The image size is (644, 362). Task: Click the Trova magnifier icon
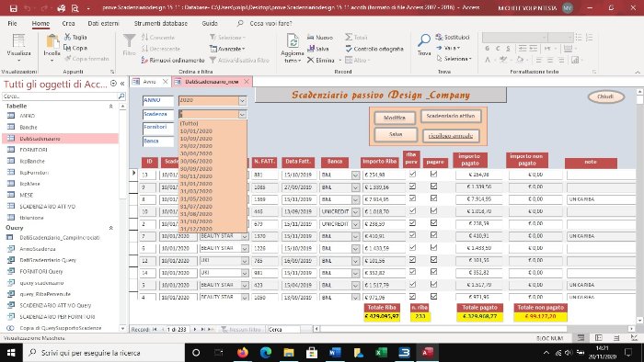(424, 40)
